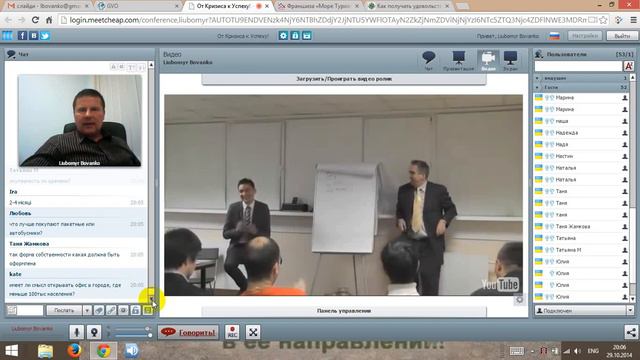This screenshot has width=640, height=360.
Task: Click the Facebook share icon
Action: (x=22, y=36)
